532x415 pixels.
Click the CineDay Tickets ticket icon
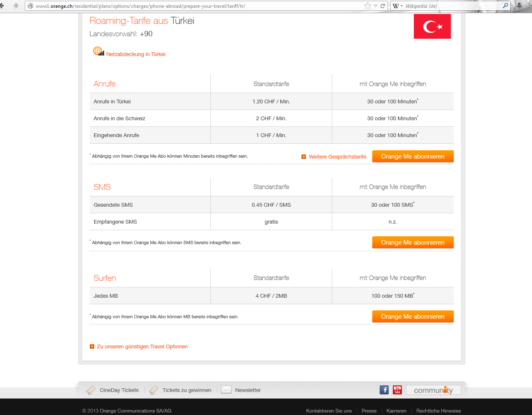point(91,390)
